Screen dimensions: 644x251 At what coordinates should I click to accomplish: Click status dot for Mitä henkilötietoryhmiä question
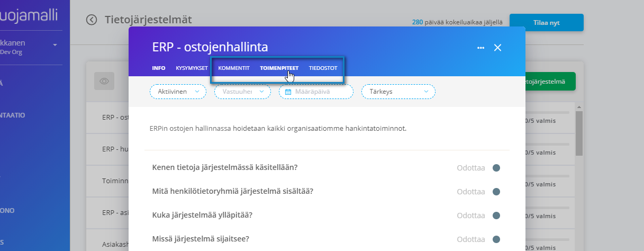496,192
